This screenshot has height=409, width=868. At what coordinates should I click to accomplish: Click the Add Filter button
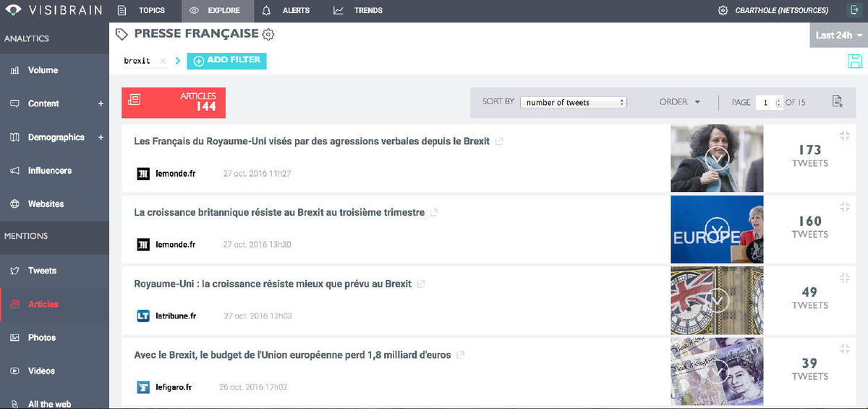(x=226, y=61)
